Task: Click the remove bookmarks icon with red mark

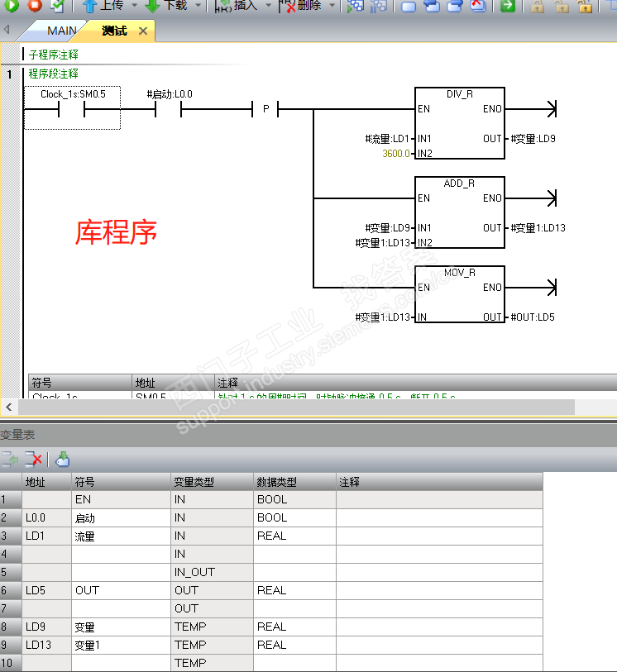Action: (x=478, y=6)
